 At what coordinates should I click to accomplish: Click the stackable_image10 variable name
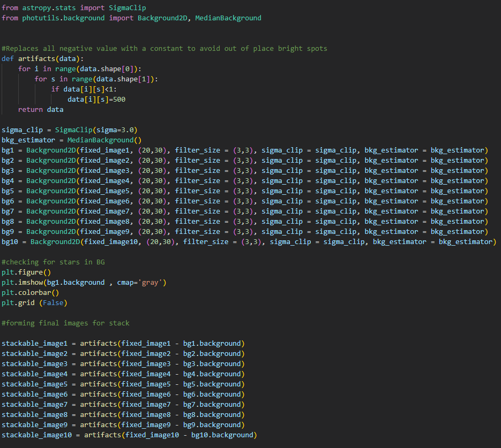(37, 435)
